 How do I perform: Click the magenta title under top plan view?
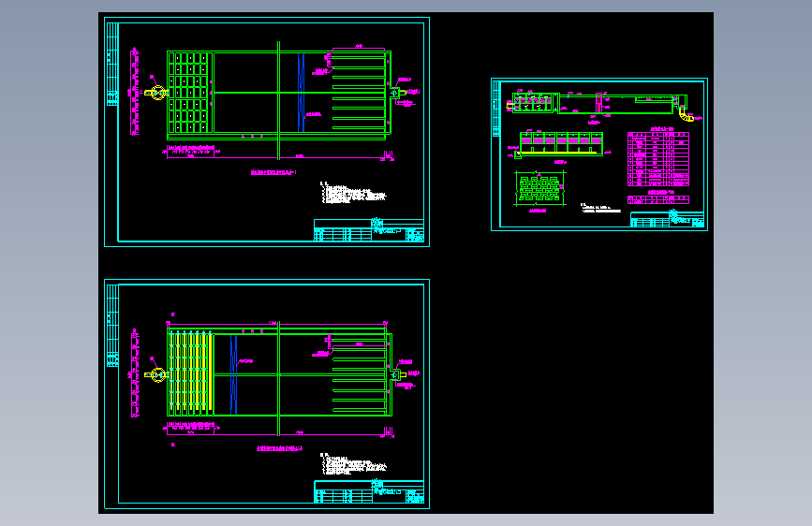click(273, 172)
